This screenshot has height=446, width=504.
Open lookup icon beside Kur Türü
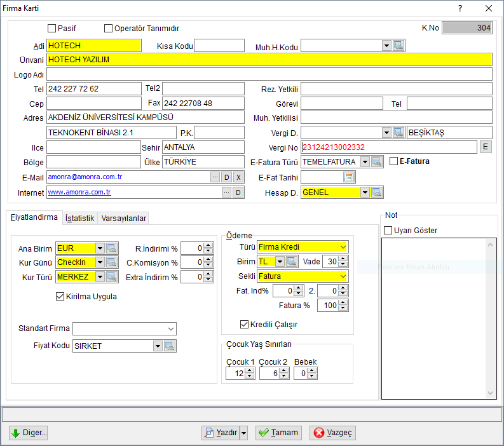tap(111, 276)
